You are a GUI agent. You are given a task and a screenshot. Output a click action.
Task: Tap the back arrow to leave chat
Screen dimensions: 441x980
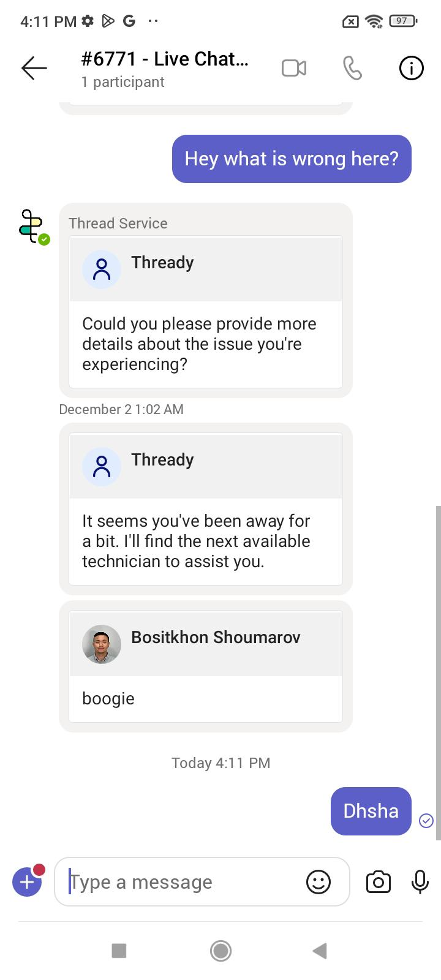tap(34, 68)
